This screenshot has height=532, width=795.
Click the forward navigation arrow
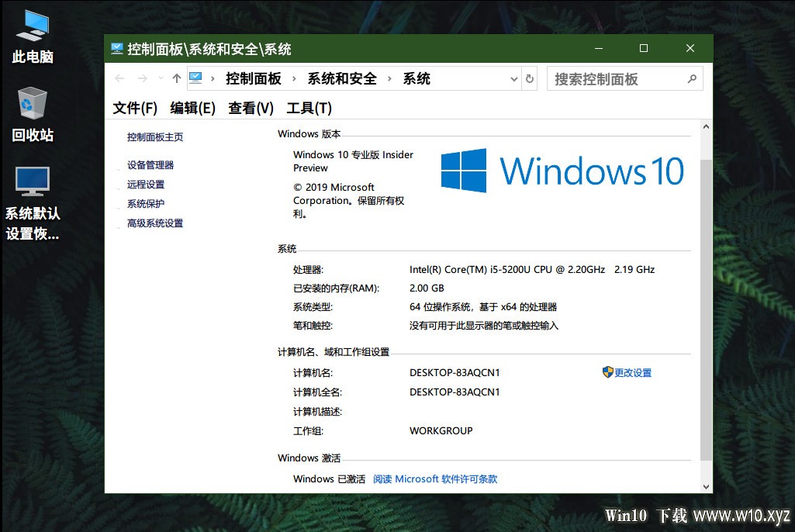(143, 78)
